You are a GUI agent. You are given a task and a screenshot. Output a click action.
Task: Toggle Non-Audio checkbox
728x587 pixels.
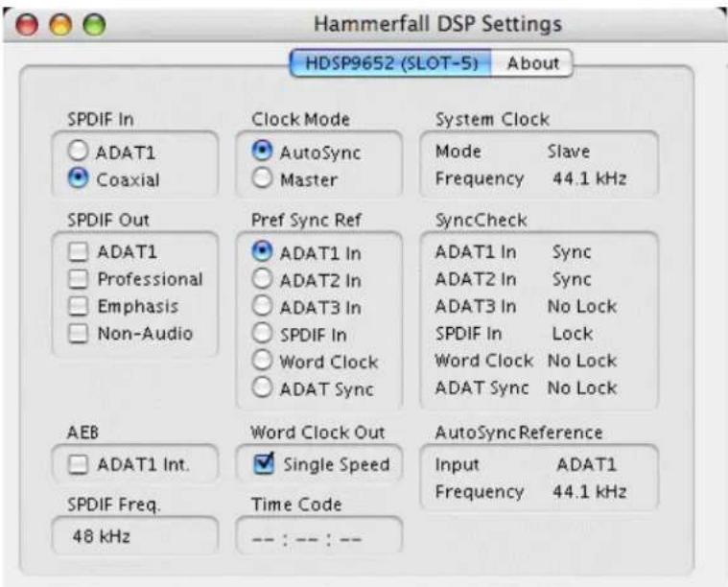click(x=78, y=334)
